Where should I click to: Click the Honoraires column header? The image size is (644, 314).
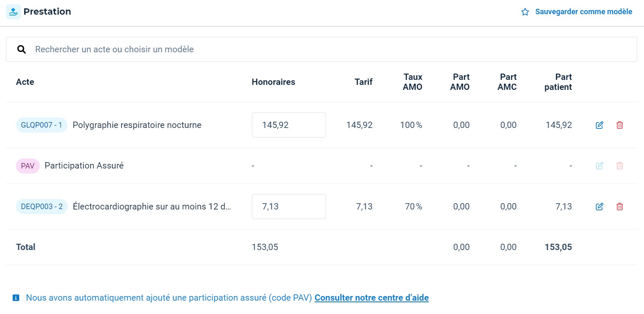pos(273,82)
